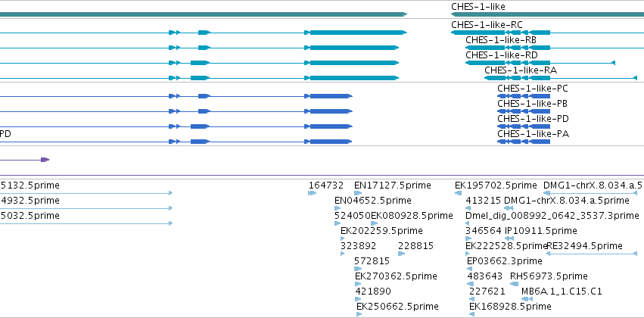The width and height of the screenshot is (644, 318).
Task: Click the MB6A.1_1.C15.C1 feature label
Action: click(x=562, y=291)
